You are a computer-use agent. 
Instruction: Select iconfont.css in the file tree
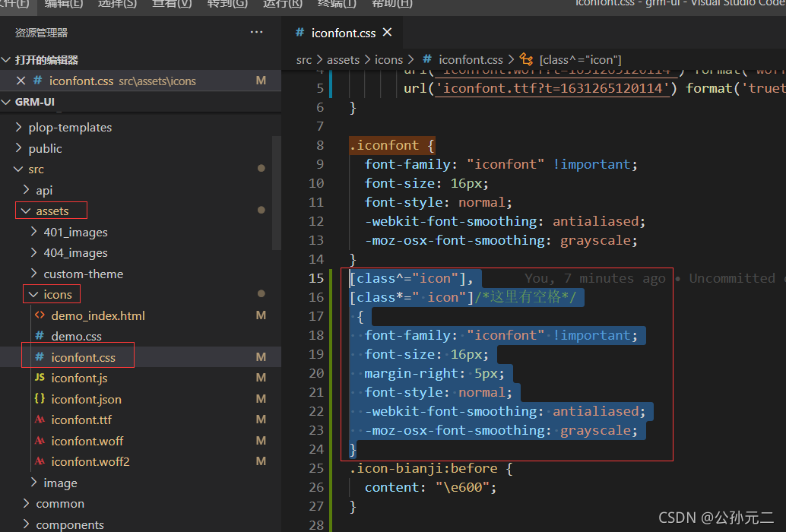pos(83,357)
